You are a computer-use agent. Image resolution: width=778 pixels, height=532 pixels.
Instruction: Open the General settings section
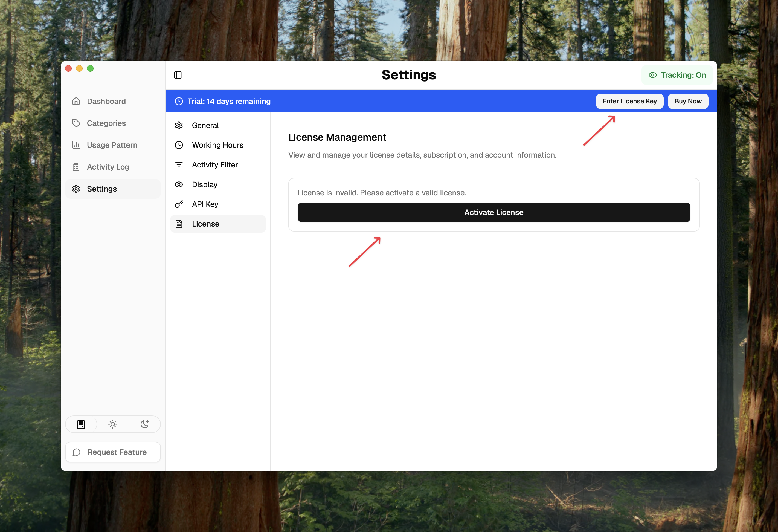point(205,125)
